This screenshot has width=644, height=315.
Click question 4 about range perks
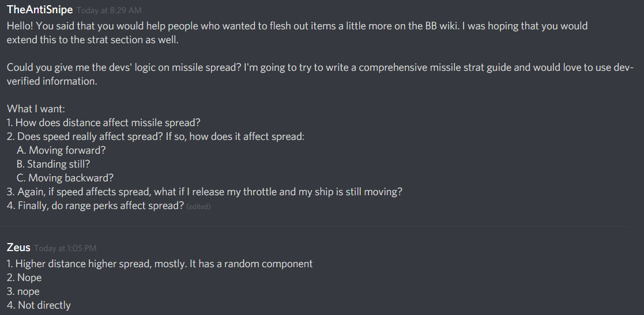[x=95, y=206]
